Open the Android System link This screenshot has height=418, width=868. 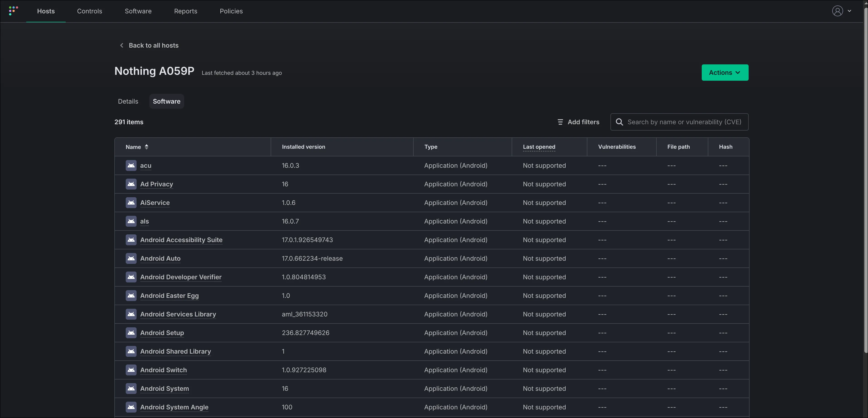point(164,388)
